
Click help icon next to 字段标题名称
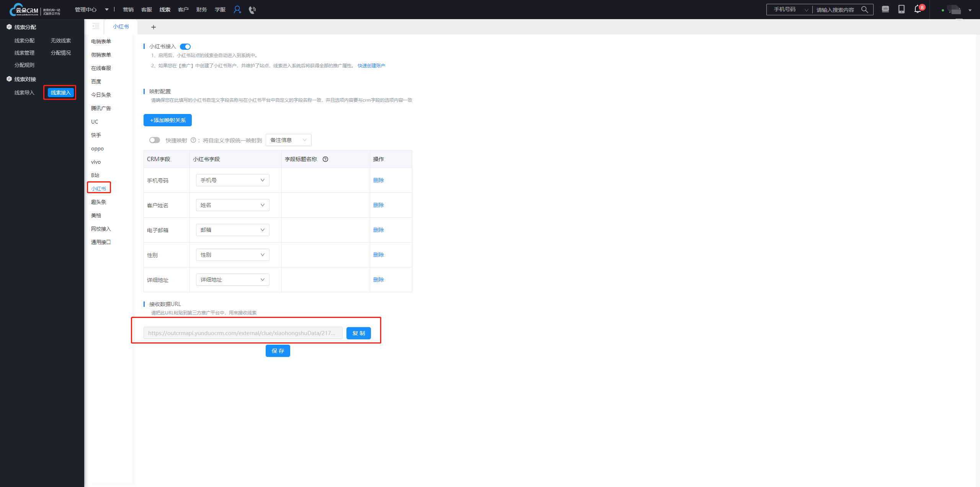(x=325, y=159)
